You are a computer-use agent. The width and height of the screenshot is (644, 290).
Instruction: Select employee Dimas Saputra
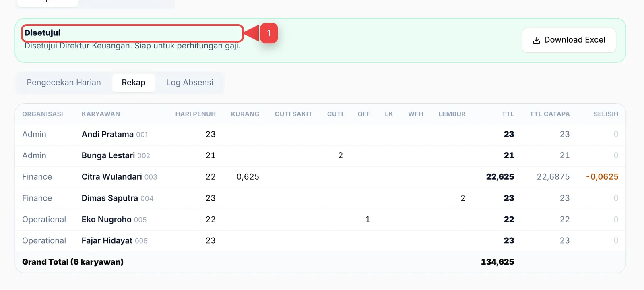110,198
